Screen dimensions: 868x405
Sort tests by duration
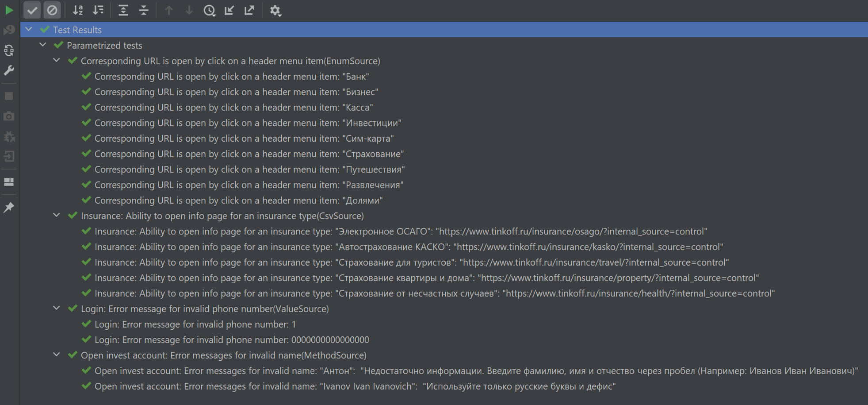coord(98,10)
